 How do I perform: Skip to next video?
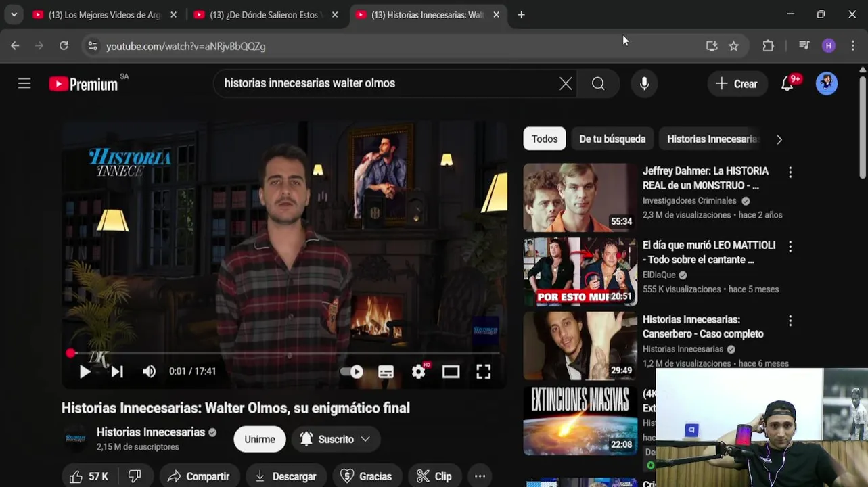117,371
